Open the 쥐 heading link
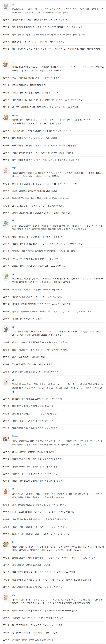The height and width of the screenshot is (644, 106). (x=13, y=5)
